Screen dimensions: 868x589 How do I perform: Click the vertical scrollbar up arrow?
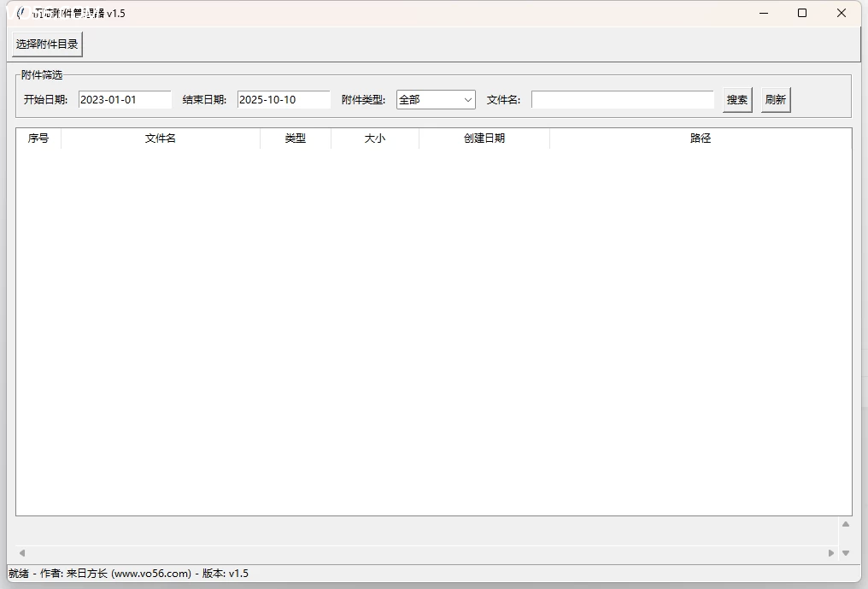click(846, 524)
